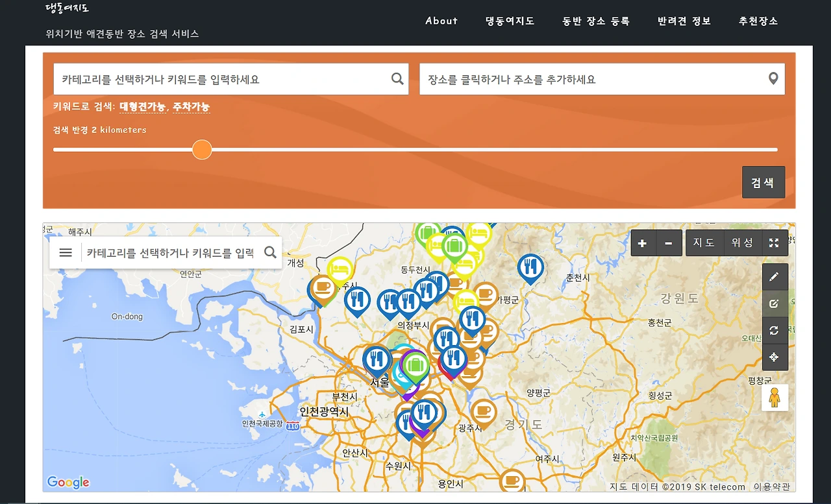The image size is (831, 504).
Task: Click the magnifier icon in the category search box
Action: point(397,79)
